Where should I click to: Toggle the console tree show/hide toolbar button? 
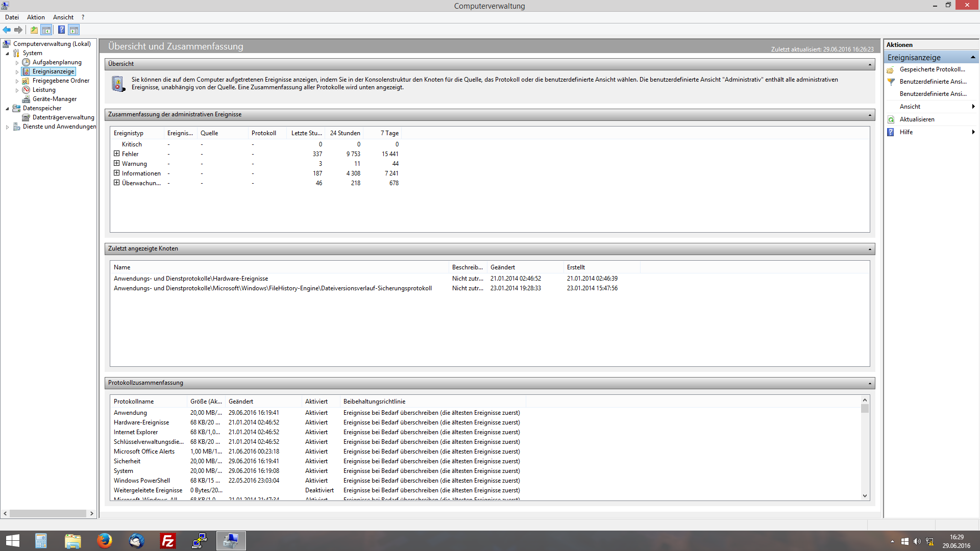pyautogui.click(x=46, y=30)
